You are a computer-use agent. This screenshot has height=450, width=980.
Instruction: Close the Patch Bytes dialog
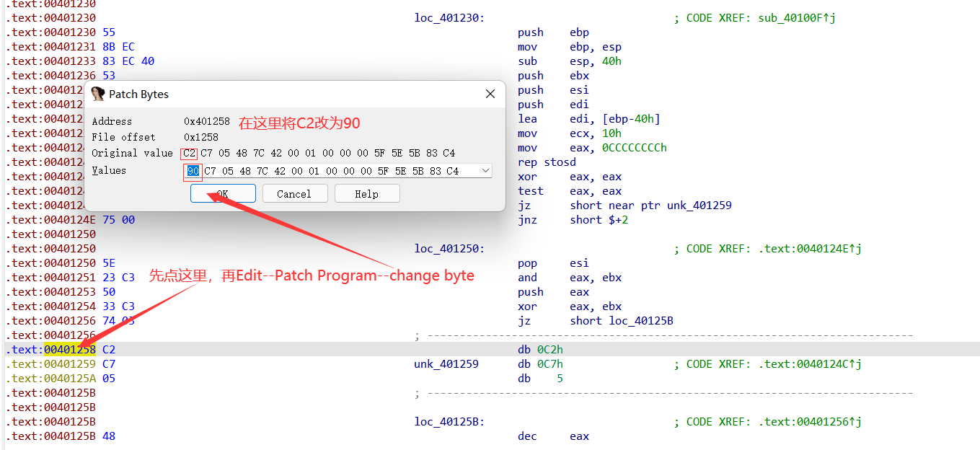pos(490,94)
